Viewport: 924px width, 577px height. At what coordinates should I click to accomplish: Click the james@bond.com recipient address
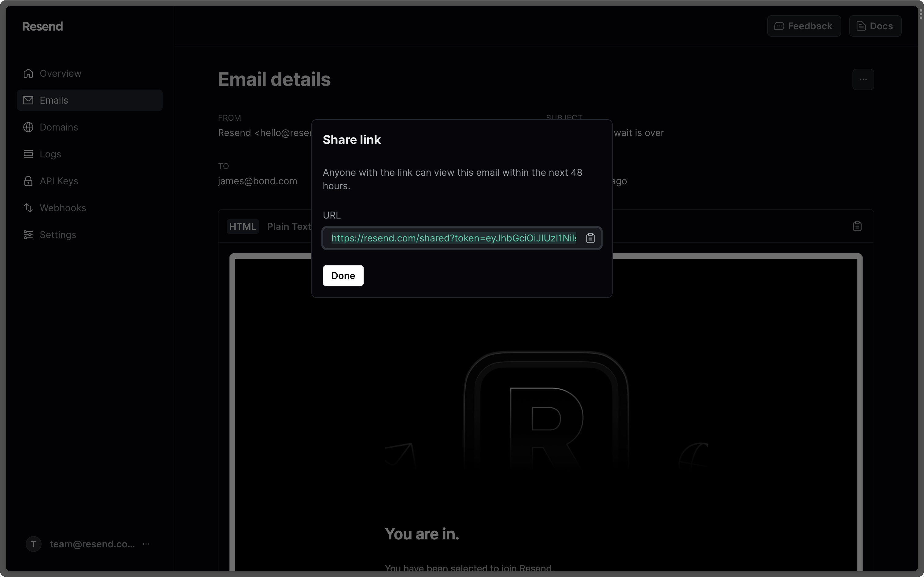(x=258, y=181)
